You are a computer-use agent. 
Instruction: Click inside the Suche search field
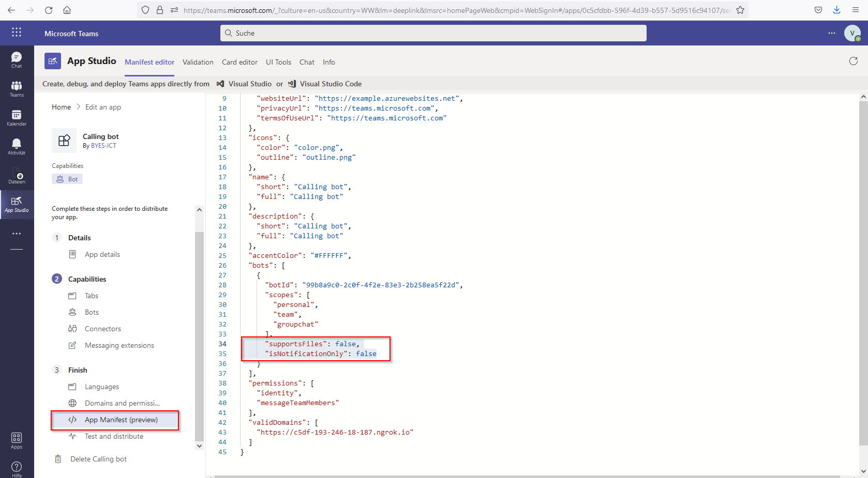(x=433, y=33)
